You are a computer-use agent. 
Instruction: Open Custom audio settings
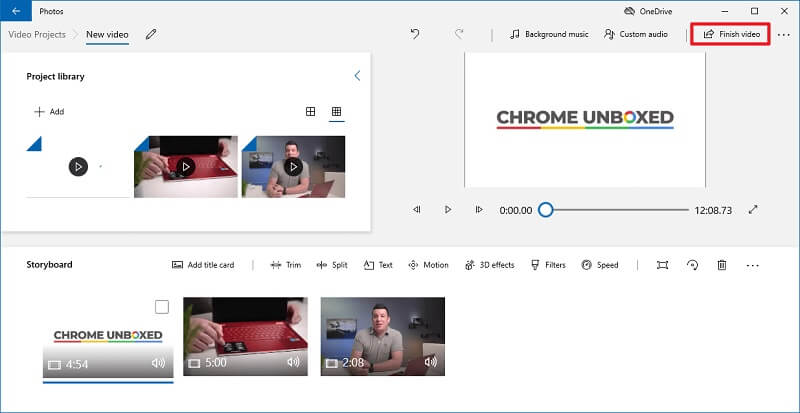point(636,34)
